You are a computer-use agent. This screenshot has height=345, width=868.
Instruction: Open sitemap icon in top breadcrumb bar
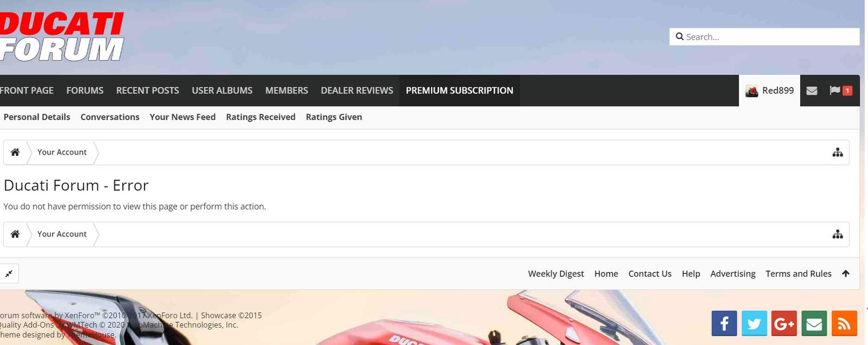838,152
